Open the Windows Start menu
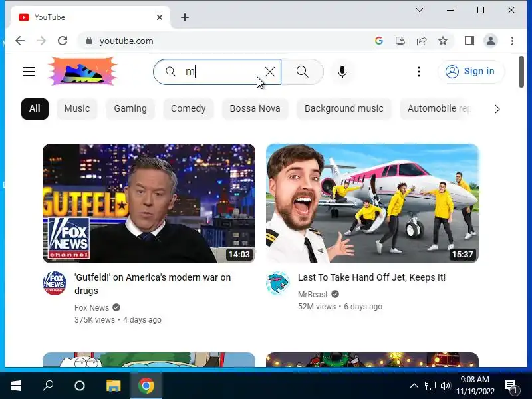 16,386
